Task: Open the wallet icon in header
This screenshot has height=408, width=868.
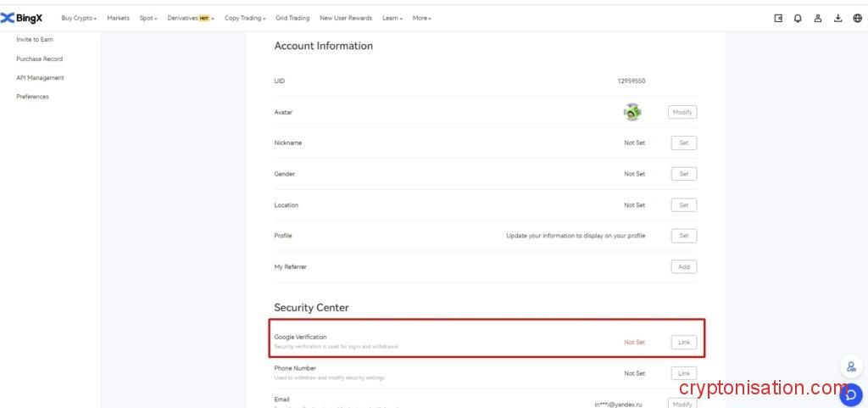Action: (x=778, y=18)
